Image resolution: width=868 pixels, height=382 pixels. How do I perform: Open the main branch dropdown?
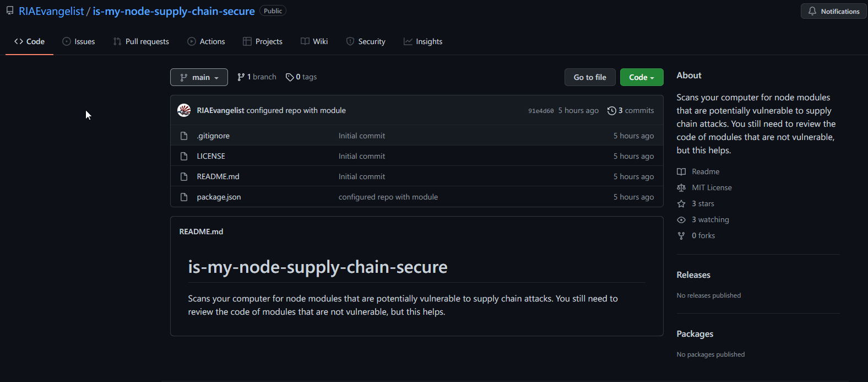[x=199, y=77]
